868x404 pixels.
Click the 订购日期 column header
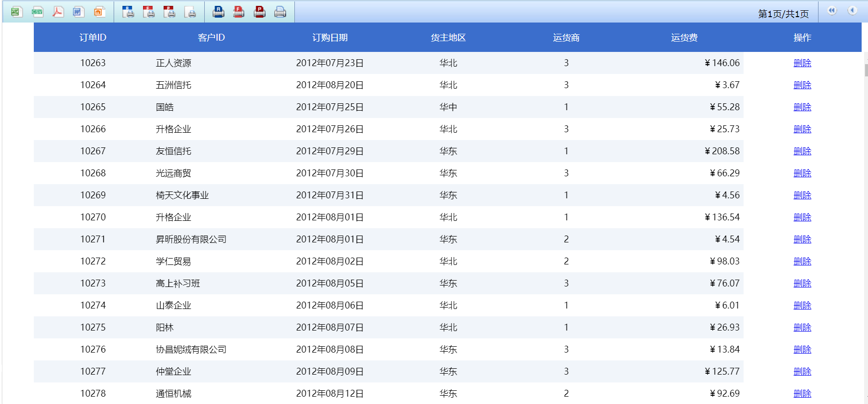(330, 38)
